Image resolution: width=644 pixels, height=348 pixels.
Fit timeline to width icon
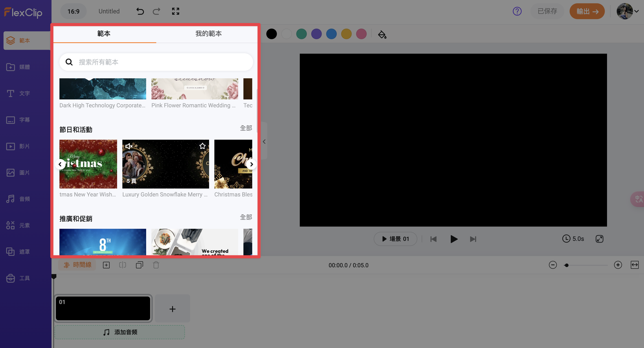tap(635, 265)
